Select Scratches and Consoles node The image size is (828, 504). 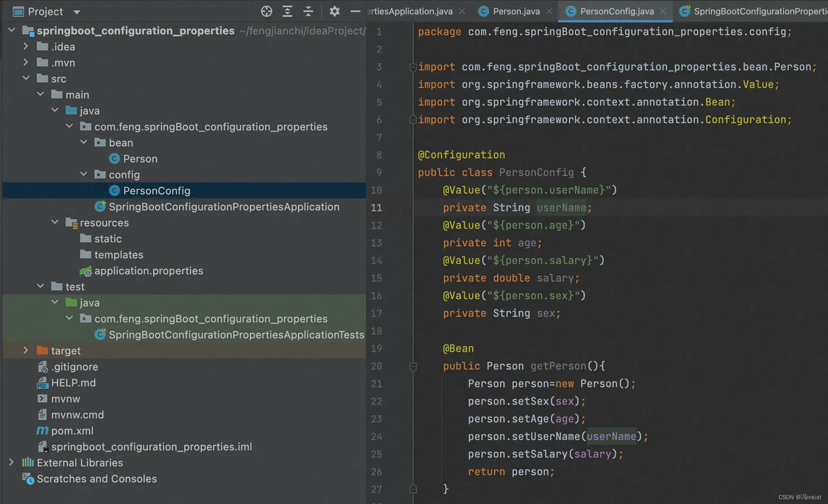(96, 479)
